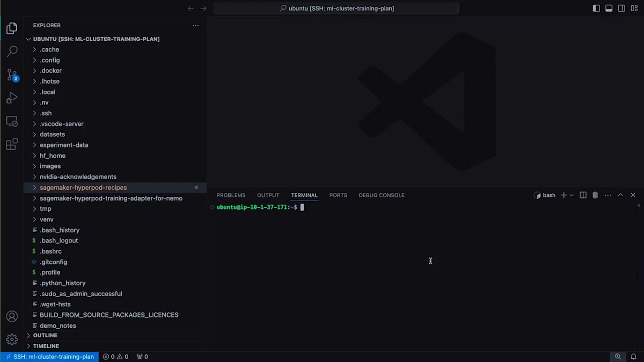Screen dimensions: 644x362
Task: Open the Extensions view icon
Action: (x=12, y=145)
